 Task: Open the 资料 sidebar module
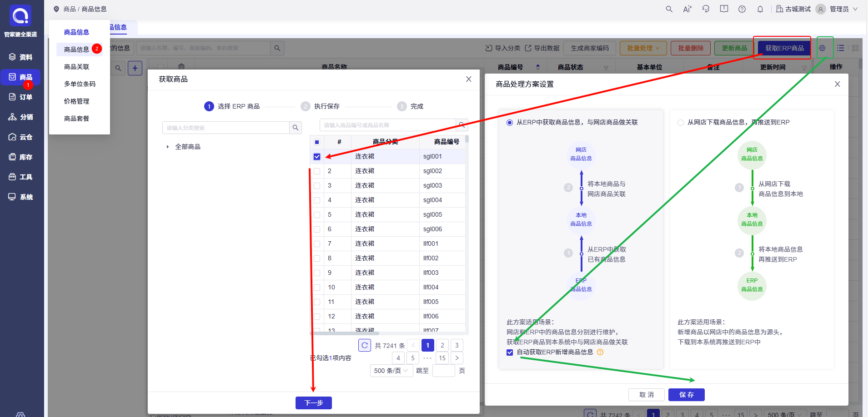21,57
